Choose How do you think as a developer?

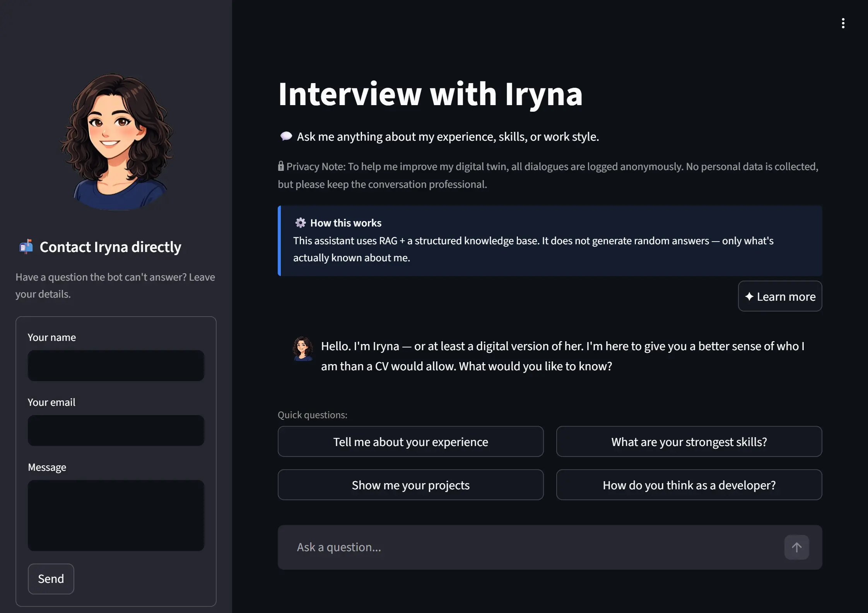pos(689,485)
